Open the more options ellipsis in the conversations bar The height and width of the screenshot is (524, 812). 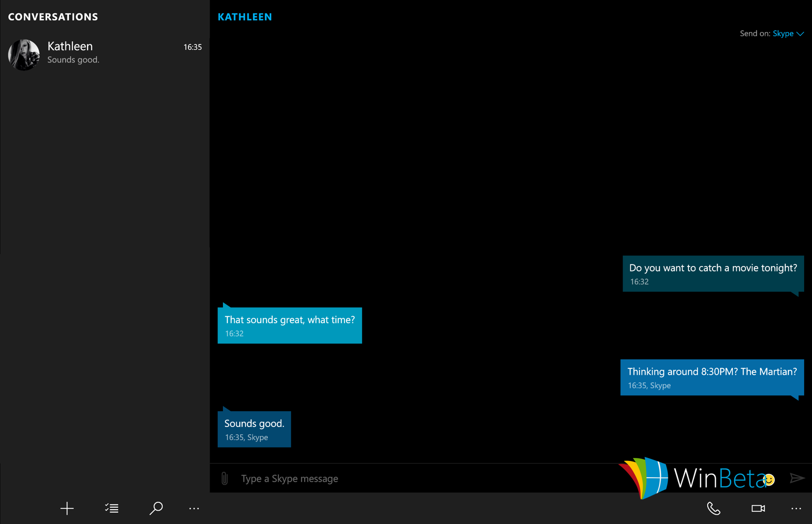tap(194, 508)
